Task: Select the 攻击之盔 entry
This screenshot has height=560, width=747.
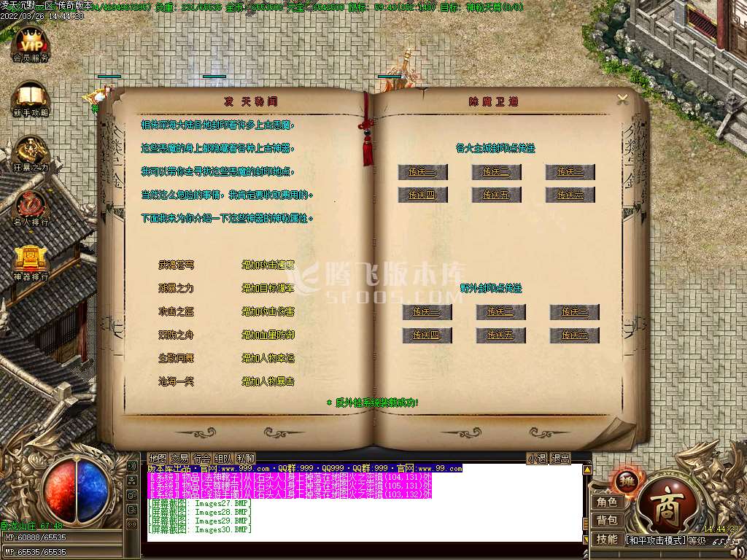Action: (x=177, y=311)
